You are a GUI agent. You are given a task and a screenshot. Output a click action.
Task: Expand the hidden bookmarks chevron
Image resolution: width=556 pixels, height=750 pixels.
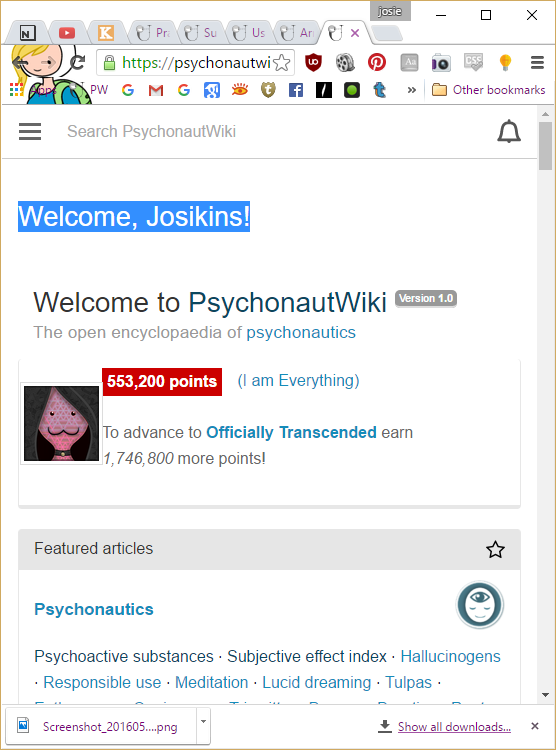point(411,90)
